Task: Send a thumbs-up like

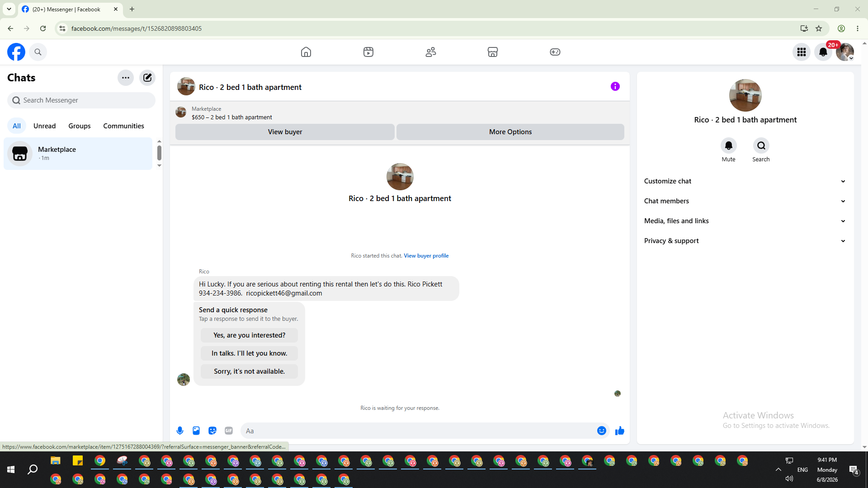Action: pos(620,431)
